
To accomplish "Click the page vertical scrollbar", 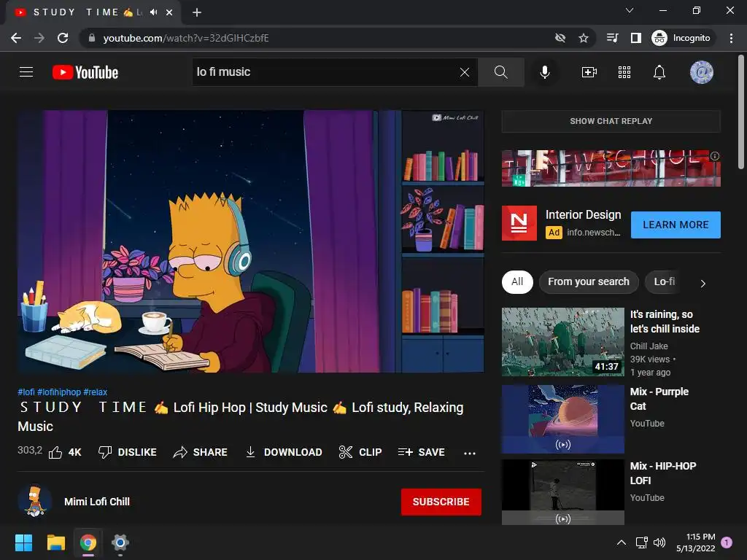I will tap(741, 112).
